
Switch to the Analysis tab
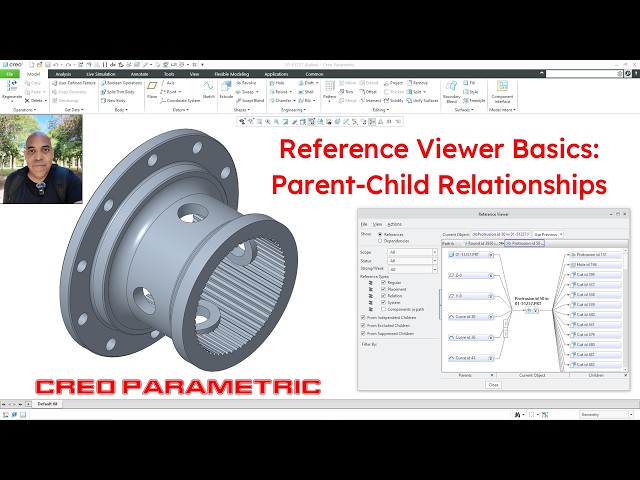(x=63, y=74)
